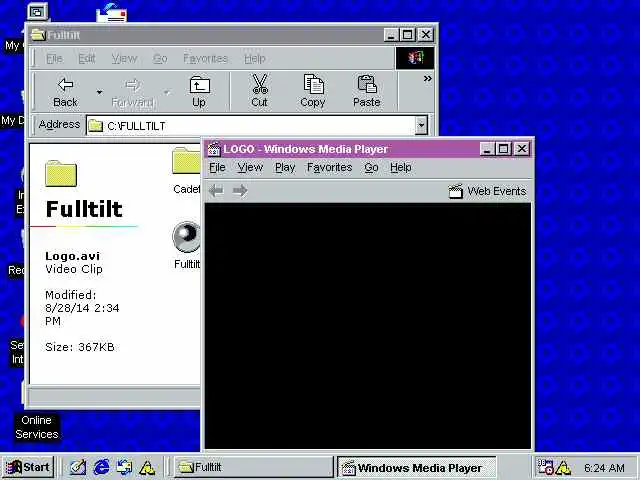Click the Windows logo throbber in Fulltilt window

click(x=415, y=58)
